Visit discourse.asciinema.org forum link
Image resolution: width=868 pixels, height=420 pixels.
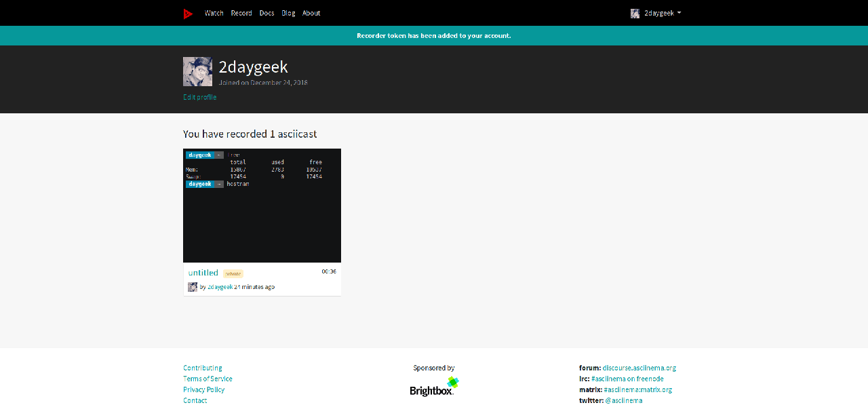pyautogui.click(x=639, y=368)
